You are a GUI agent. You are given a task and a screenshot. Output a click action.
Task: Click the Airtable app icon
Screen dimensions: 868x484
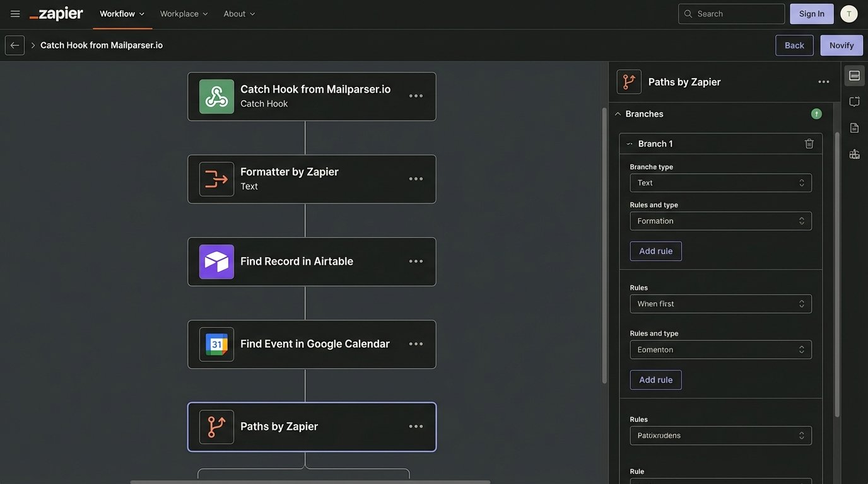coord(216,262)
